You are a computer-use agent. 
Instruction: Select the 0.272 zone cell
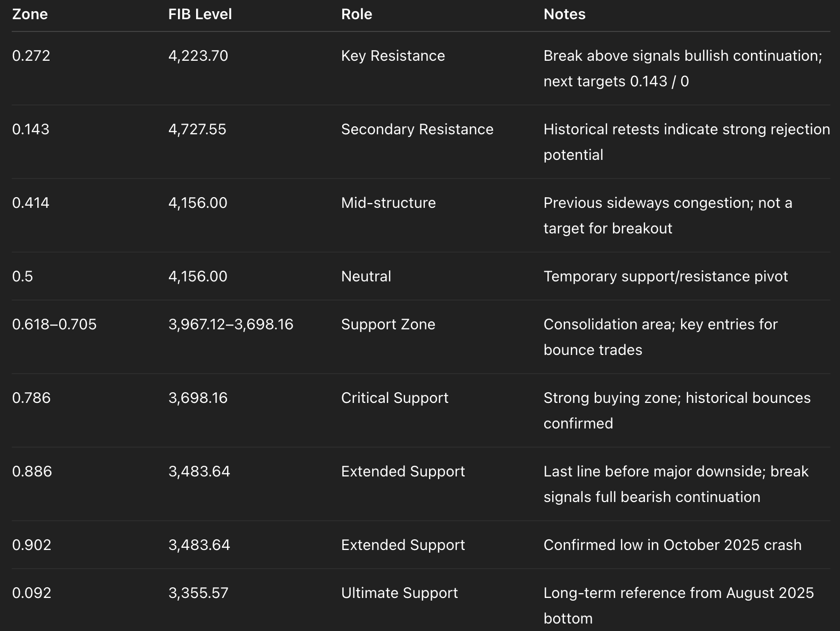[31, 56]
